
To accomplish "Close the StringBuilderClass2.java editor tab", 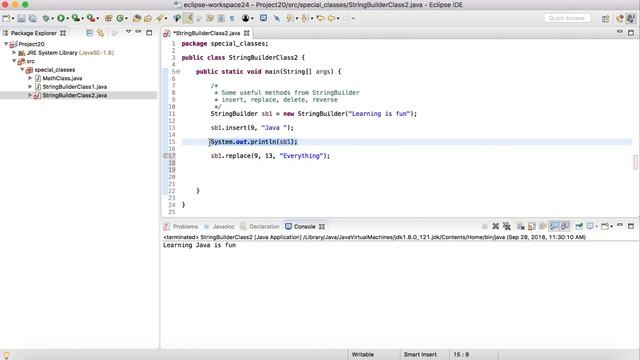I will pos(247,33).
